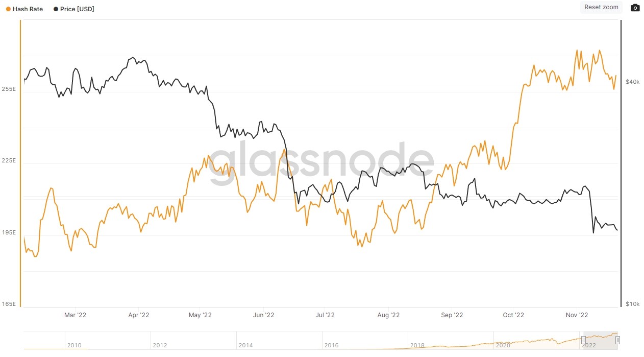Click the $10k price axis label
The width and height of the screenshot is (644, 357).
(632, 304)
